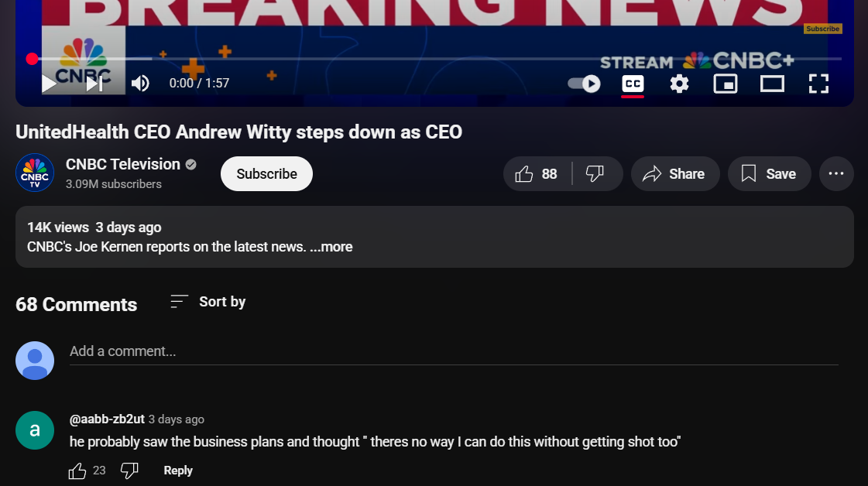Dislike the @aabb-zb2ut comment
Image resolution: width=868 pixels, height=486 pixels.
pyautogui.click(x=129, y=471)
